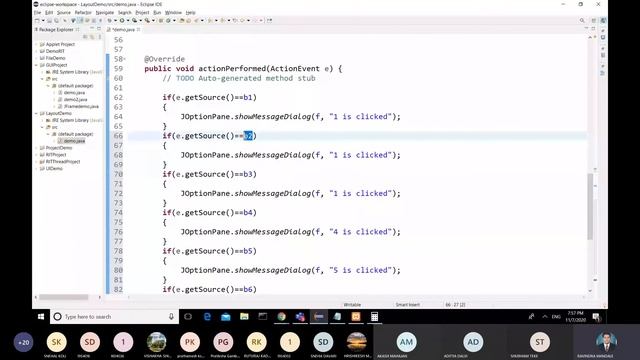640x360 pixels.
Task: Open the Window menu
Action: point(173,13)
